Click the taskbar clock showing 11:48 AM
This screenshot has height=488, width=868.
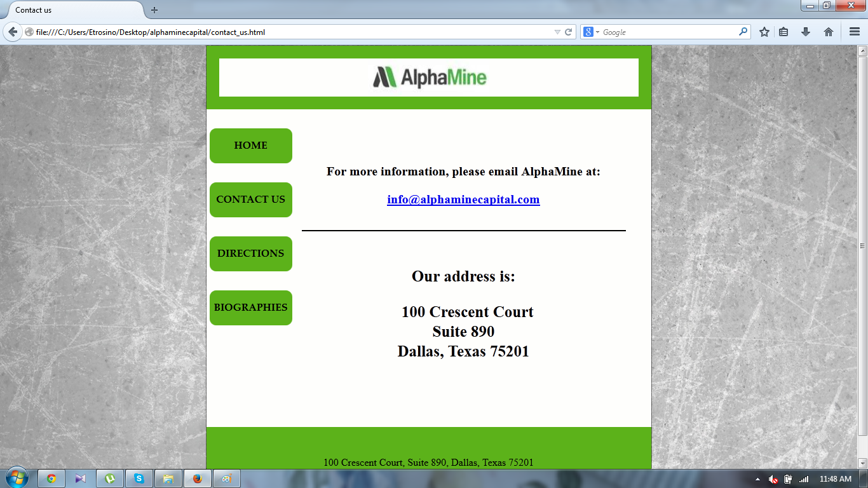pyautogui.click(x=836, y=479)
